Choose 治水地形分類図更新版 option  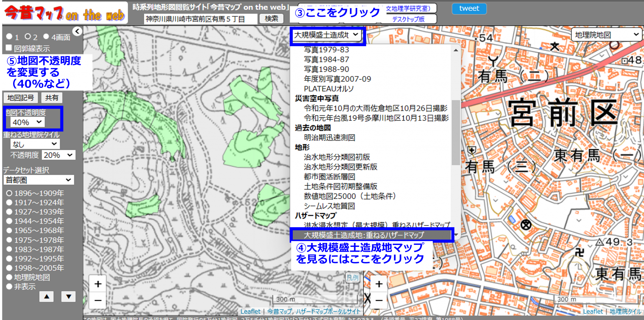(340, 167)
